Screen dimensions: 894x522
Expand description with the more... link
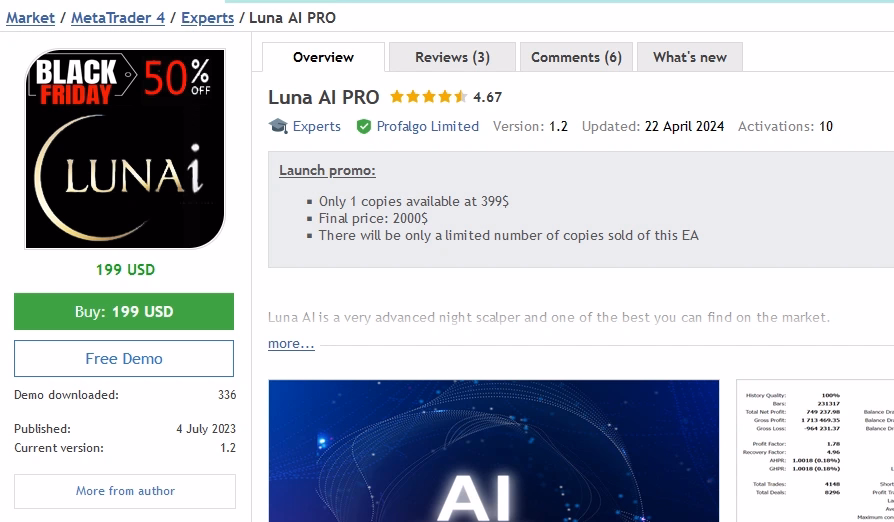291,344
